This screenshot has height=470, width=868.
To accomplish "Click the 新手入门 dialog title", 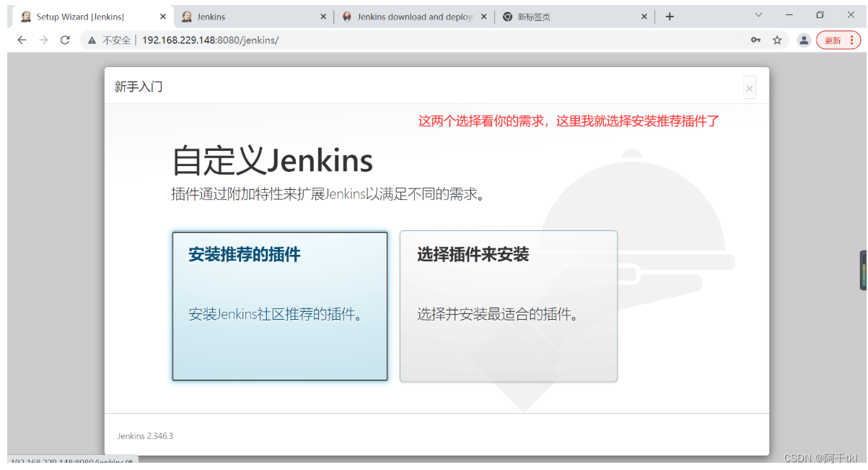I will point(139,87).
